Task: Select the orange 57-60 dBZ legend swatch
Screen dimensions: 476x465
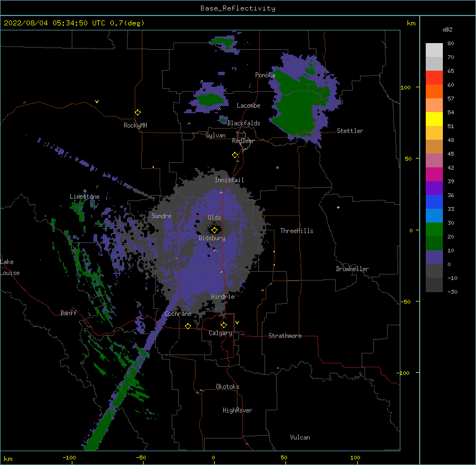Action: point(434,91)
